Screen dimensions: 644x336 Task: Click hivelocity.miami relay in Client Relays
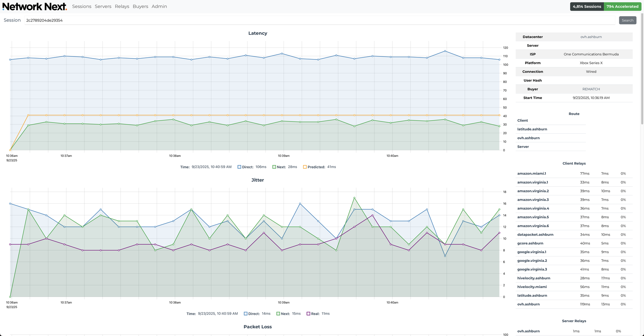pyautogui.click(x=532, y=287)
